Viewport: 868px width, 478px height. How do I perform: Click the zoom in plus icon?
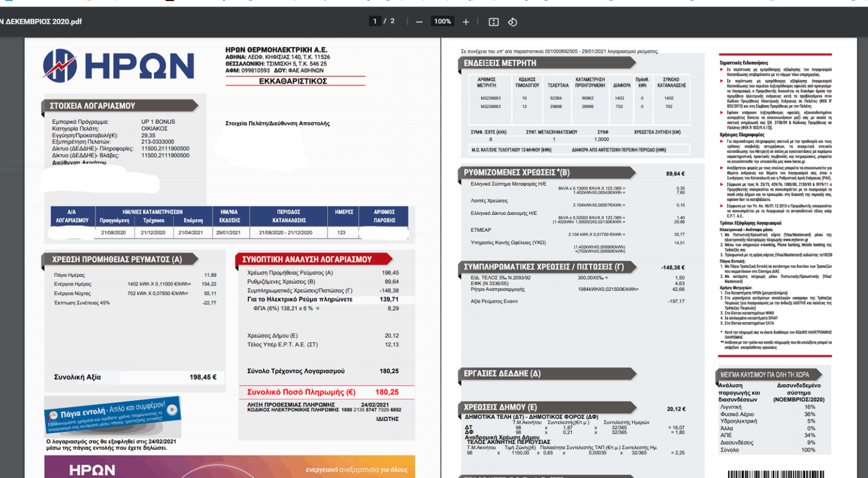pos(465,22)
